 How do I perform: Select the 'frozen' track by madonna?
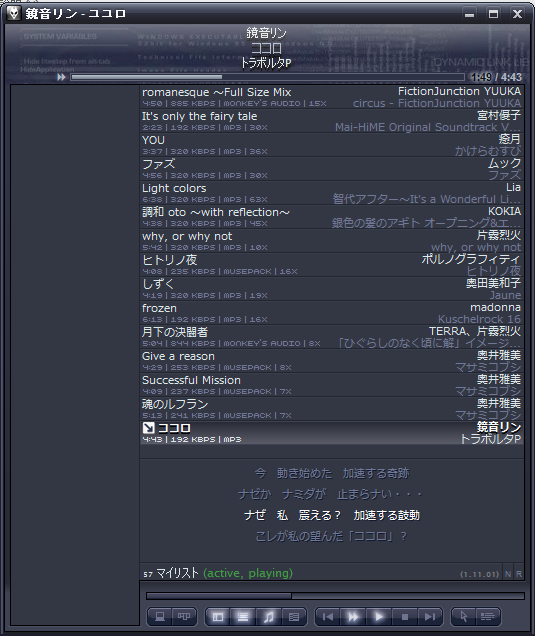pos(331,313)
